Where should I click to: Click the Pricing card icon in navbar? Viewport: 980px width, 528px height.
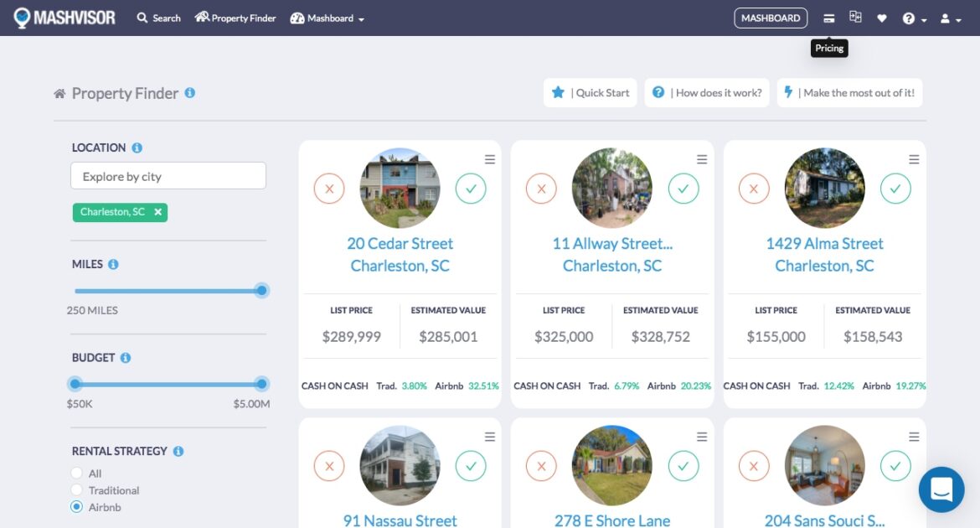tap(828, 18)
